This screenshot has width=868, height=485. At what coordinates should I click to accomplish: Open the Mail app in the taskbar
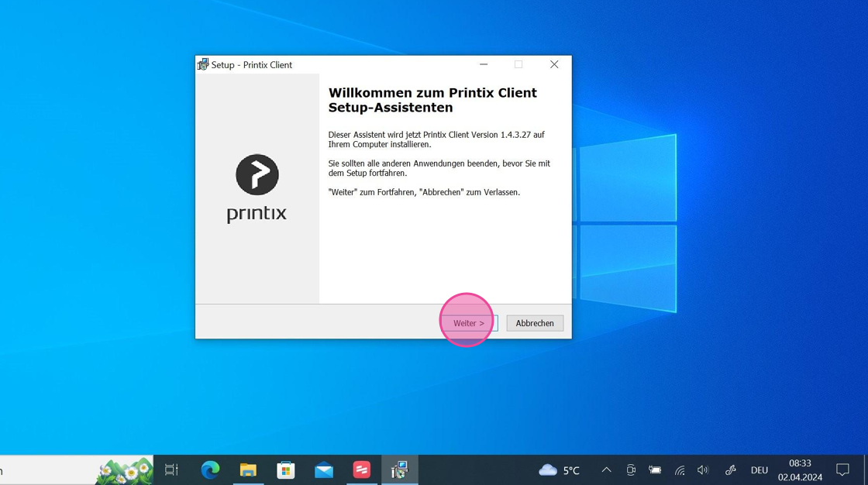(324, 470)
